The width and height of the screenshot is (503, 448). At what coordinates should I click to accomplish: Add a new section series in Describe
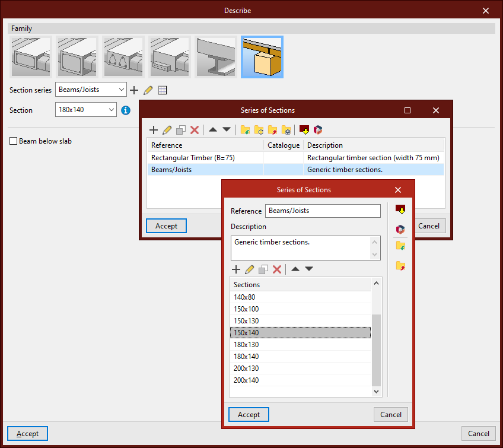(134, 90)
